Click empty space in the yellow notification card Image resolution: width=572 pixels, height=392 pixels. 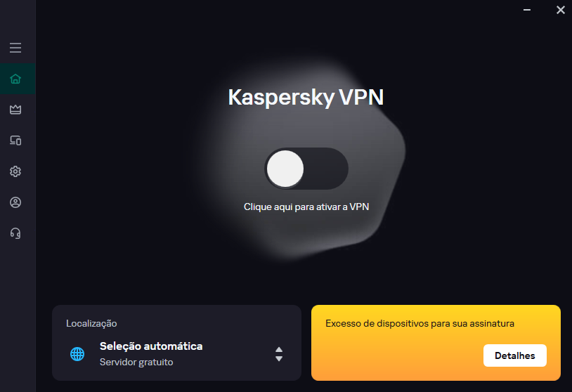pyautogui.click(x=394, y=358)
